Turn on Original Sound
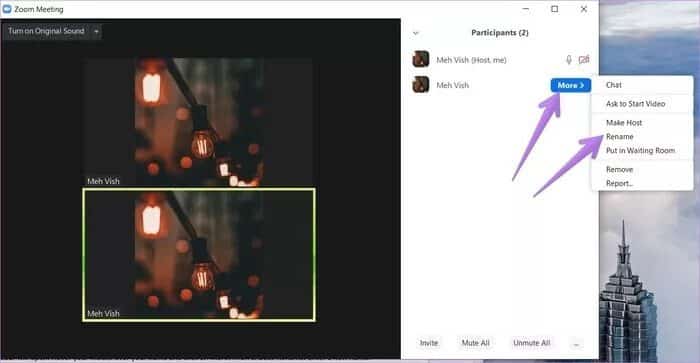Screen dimensions: 700x363 click(x=46, y=31)
